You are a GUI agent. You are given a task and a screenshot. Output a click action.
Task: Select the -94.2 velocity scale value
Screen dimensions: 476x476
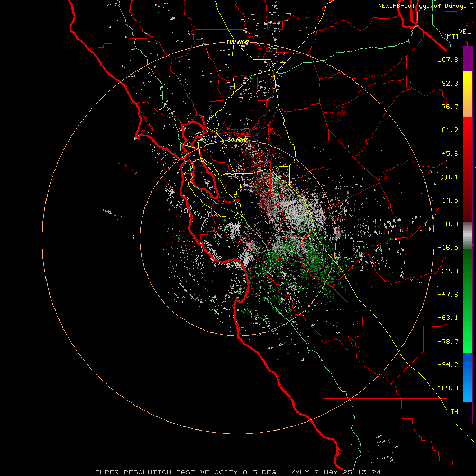point(448,364)
